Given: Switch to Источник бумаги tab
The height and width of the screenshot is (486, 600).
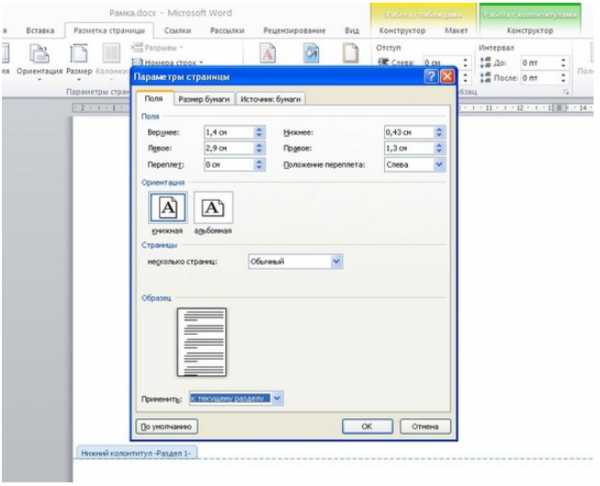Looking at the screenshot, I should 271,99.
